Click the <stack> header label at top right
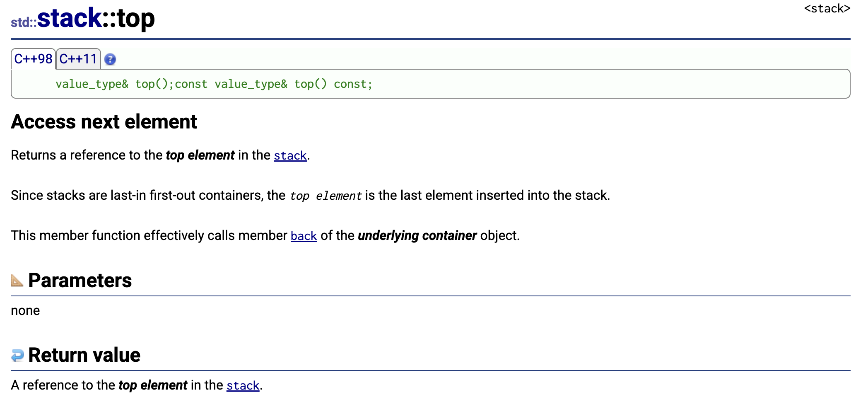The image size is (868, 402). pos(827,9)
